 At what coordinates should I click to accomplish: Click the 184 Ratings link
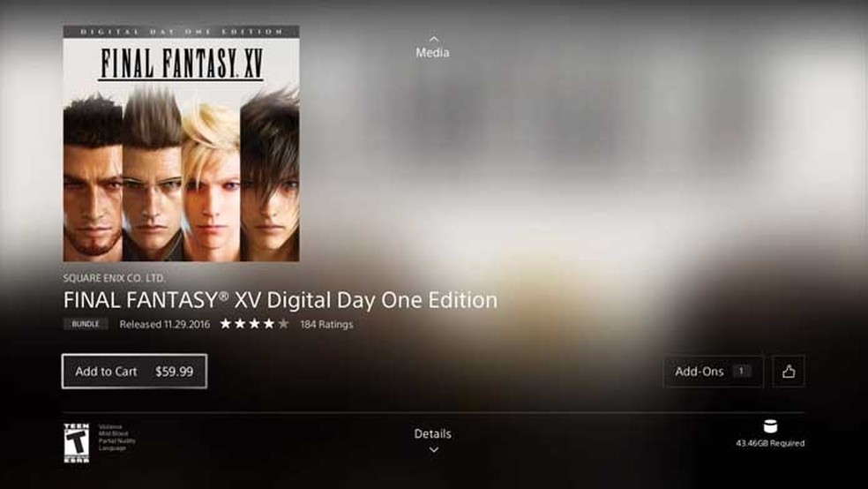click(326, 325)
